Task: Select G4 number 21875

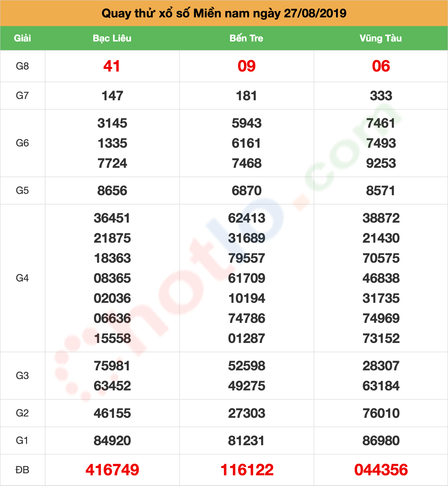Action: [x=112, y=238]
